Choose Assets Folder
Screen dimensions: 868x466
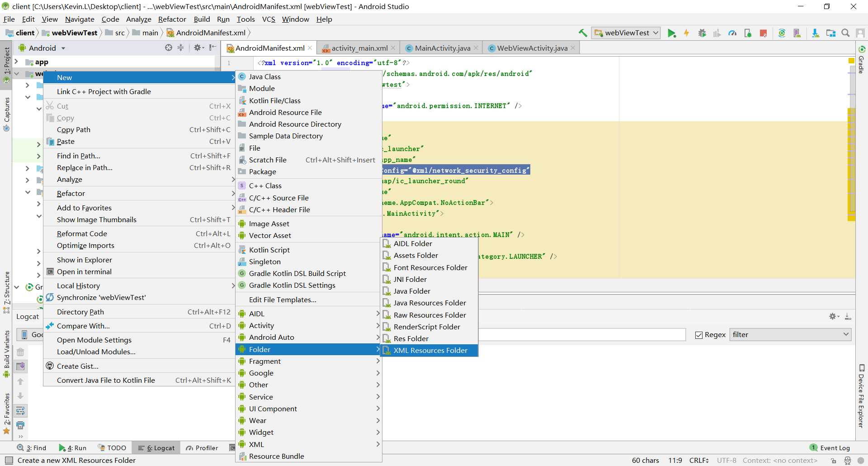[429, 255]
